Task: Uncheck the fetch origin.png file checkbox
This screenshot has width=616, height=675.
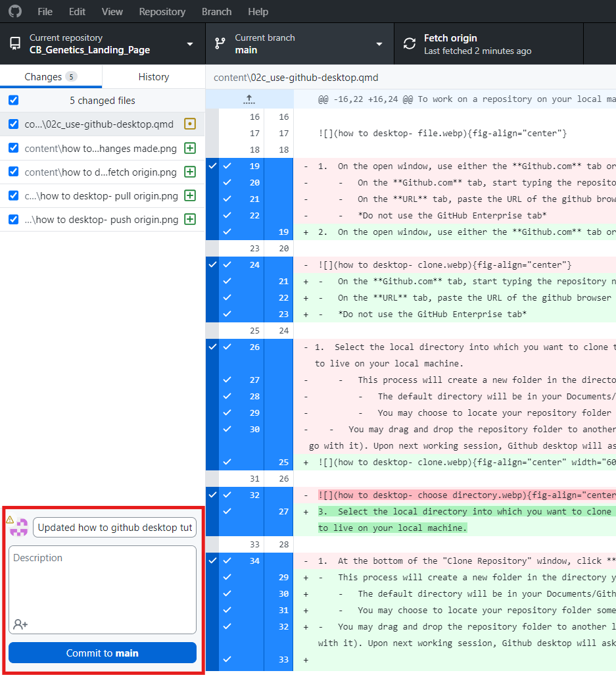Action: (14, 172)
